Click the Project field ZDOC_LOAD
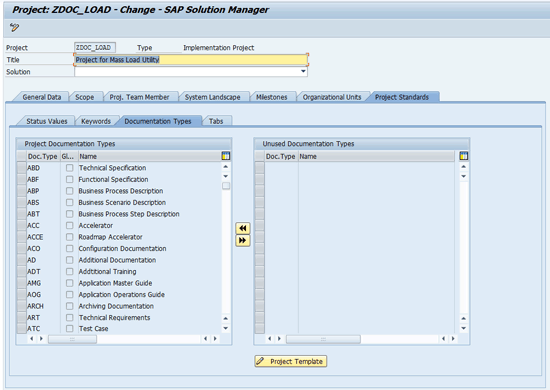This screenshot has height=390, width=550. coord(95,48)
